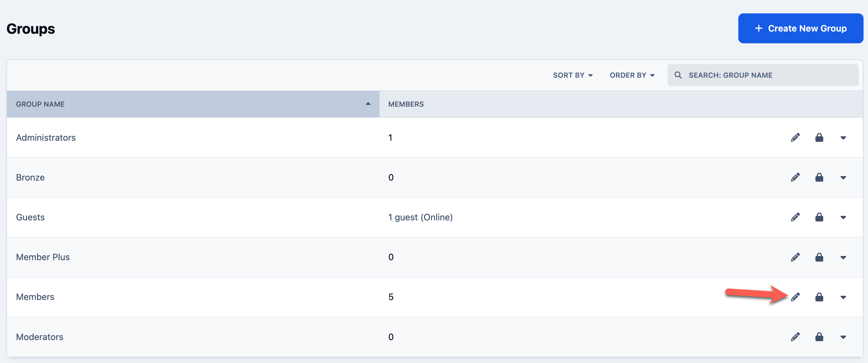This screenshot has height=363, width=868.
Task: Expand the dropdown arrow in Administrators row
Action: coord(843,138)
